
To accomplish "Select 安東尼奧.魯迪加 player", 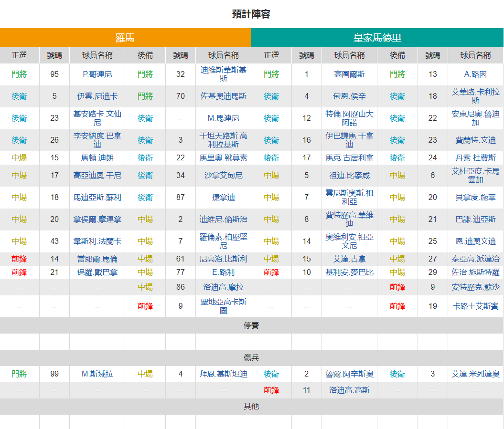I will pos(475,118).
